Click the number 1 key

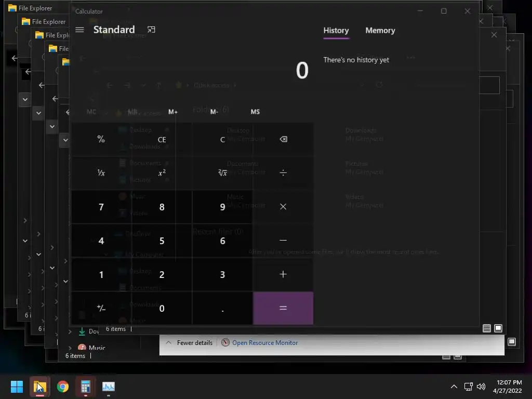click(x=101, y=274)
